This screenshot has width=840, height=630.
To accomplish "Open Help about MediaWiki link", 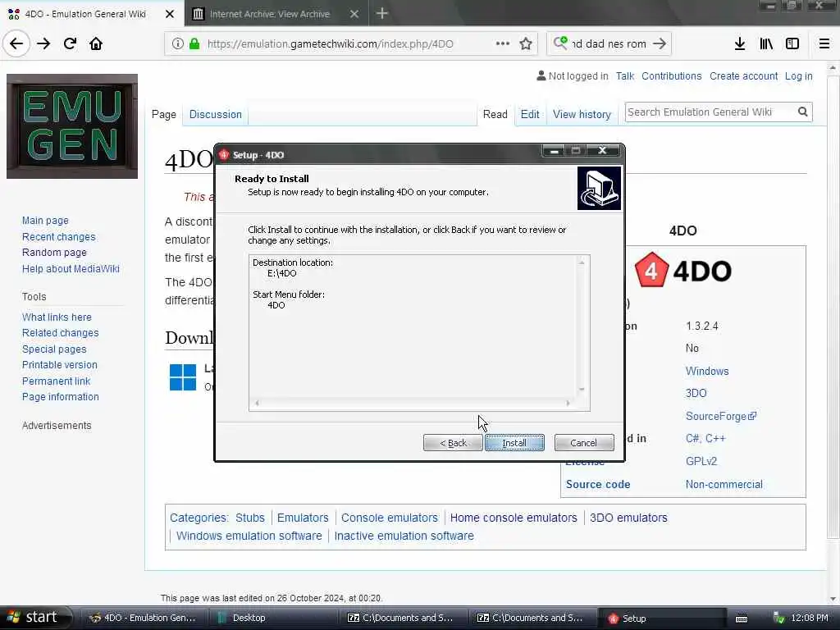I will point(71,269).
